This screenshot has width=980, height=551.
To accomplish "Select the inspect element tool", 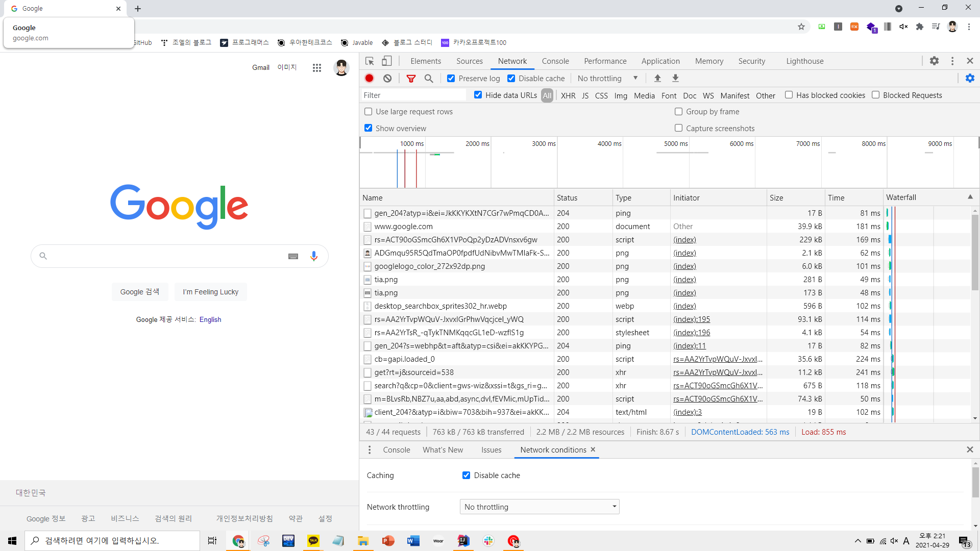I will point(370,61).
